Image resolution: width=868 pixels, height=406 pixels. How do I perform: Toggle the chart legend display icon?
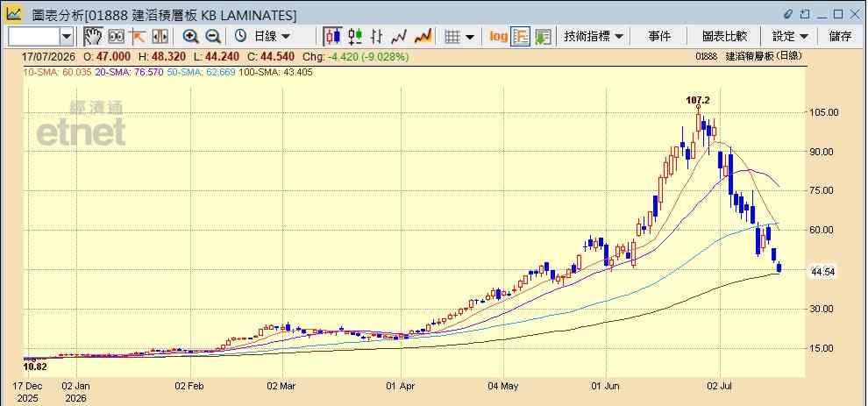point(520,37)
